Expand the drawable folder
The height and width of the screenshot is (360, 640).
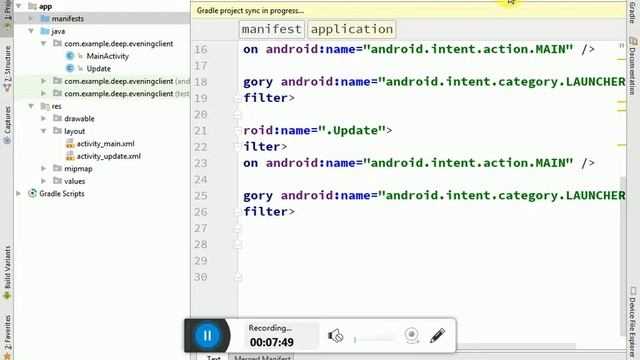pos(44,118)
